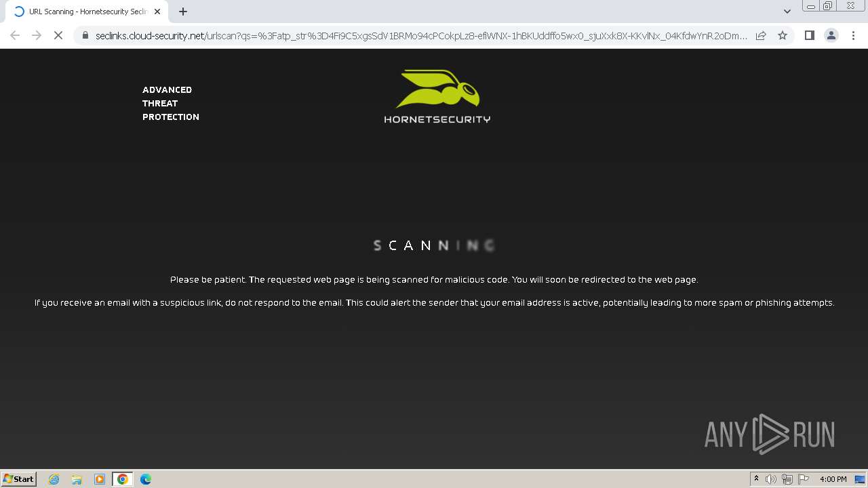Close the Chrome window

tap(851, 5)
